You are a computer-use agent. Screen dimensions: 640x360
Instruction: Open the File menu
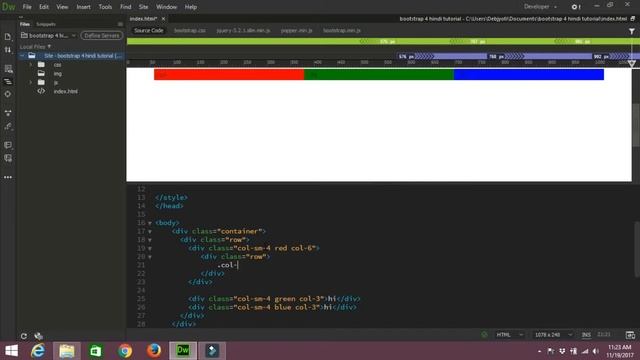tap(27, 7)
